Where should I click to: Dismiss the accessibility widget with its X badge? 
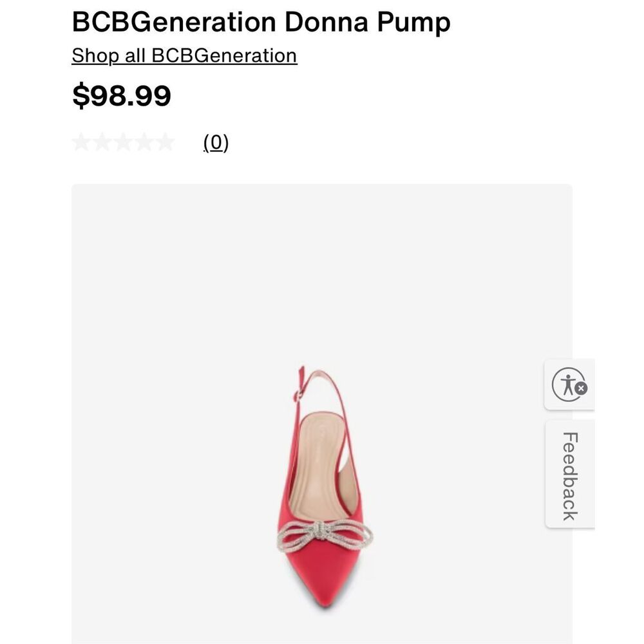point(582,388)
